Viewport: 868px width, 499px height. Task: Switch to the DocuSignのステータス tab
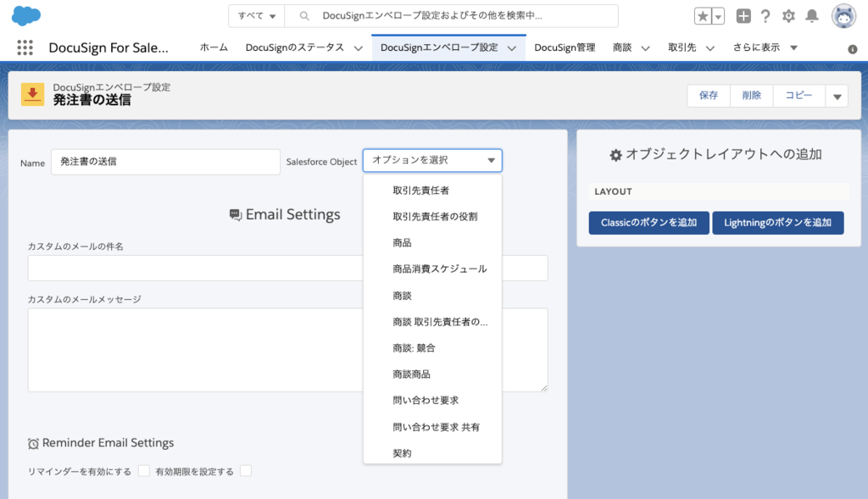click(294, 47)
